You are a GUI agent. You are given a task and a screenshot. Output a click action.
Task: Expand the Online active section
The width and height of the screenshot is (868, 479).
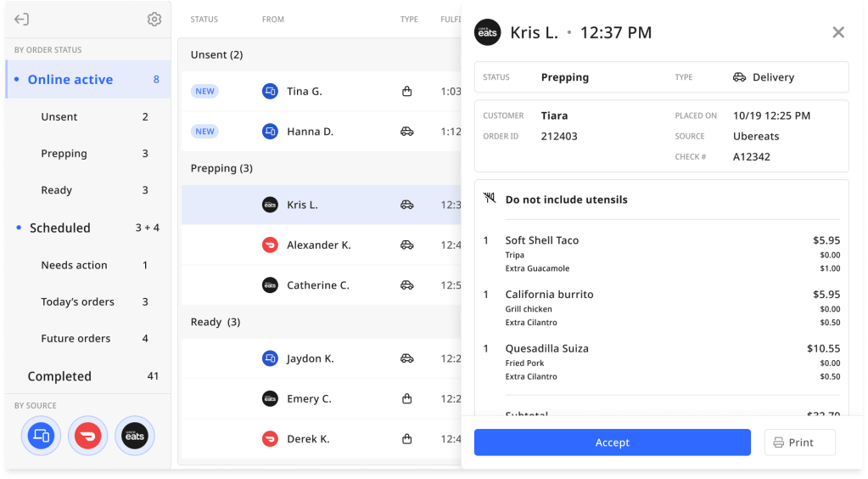70,80
